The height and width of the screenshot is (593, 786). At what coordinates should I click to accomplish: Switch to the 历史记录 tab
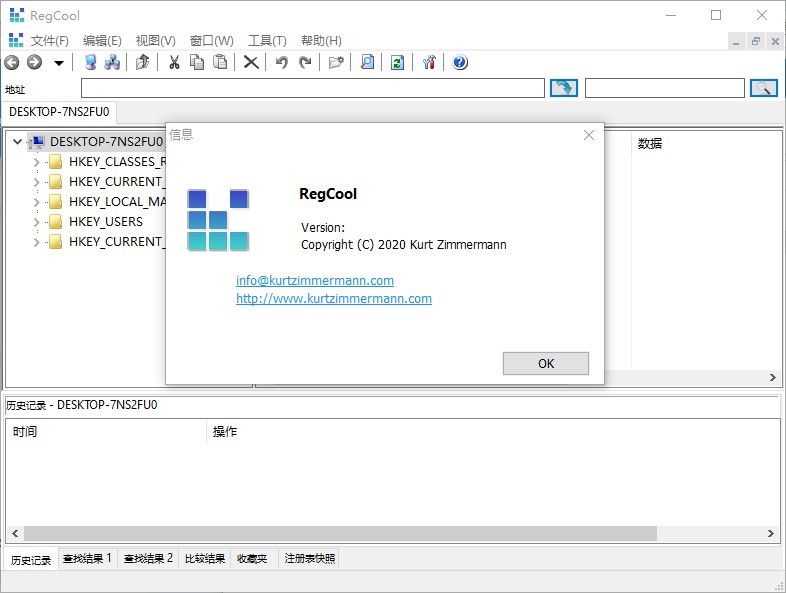click(31, 559)
